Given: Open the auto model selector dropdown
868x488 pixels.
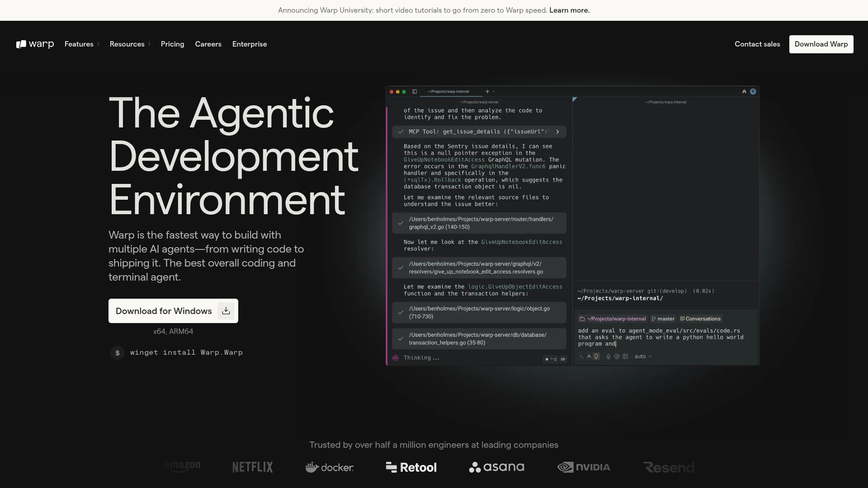Looking at the screenshot, I should tap(643, 356).
